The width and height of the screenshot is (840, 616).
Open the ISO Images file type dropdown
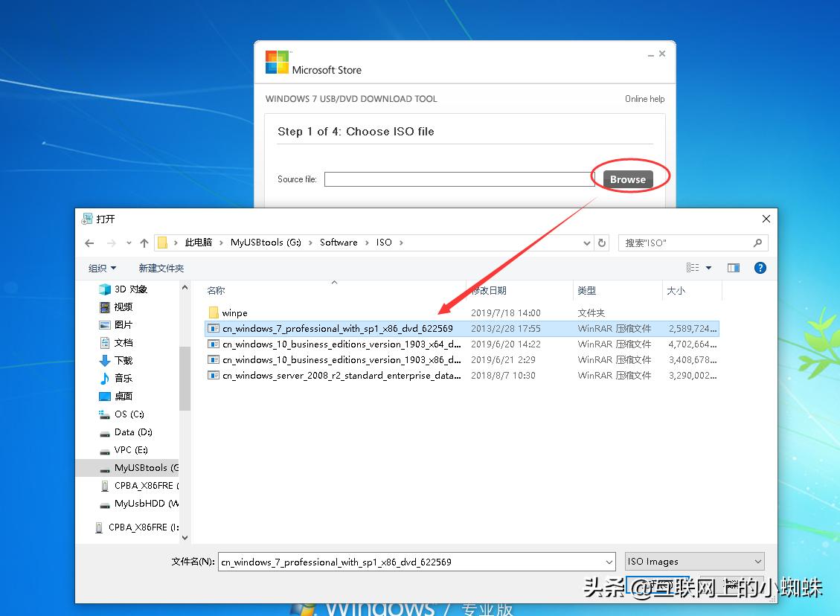coord(693,561)
